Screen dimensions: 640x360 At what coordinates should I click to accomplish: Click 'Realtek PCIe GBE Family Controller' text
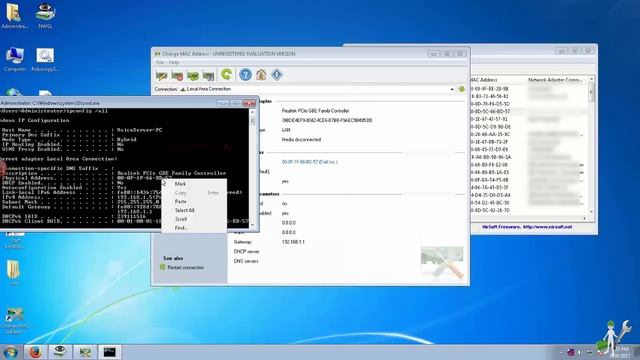pyautogui.click(x=315, y=111)
